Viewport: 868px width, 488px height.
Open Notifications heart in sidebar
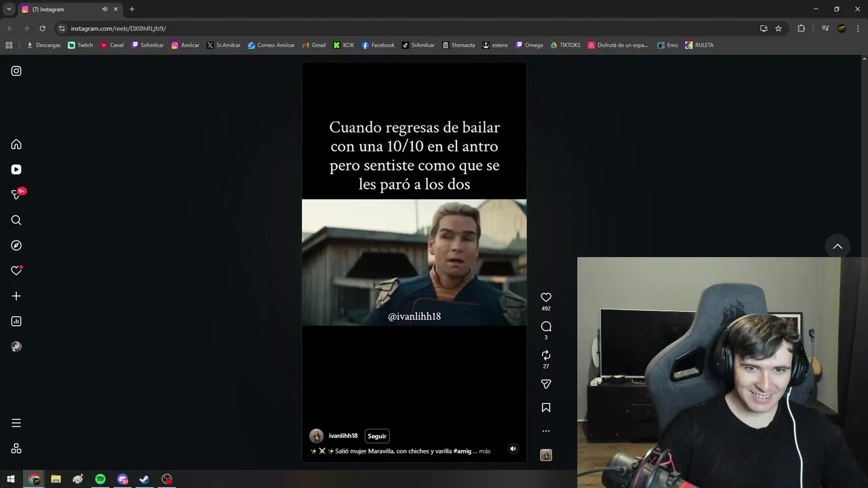coord(16,270)
